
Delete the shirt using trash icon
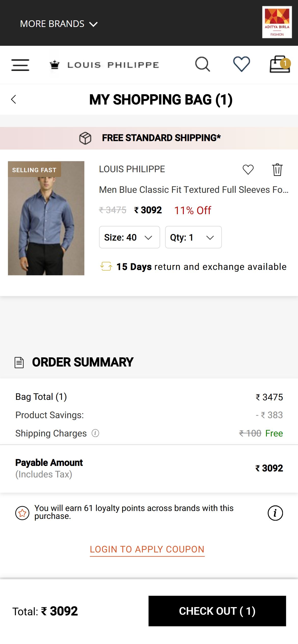point(277,170)
